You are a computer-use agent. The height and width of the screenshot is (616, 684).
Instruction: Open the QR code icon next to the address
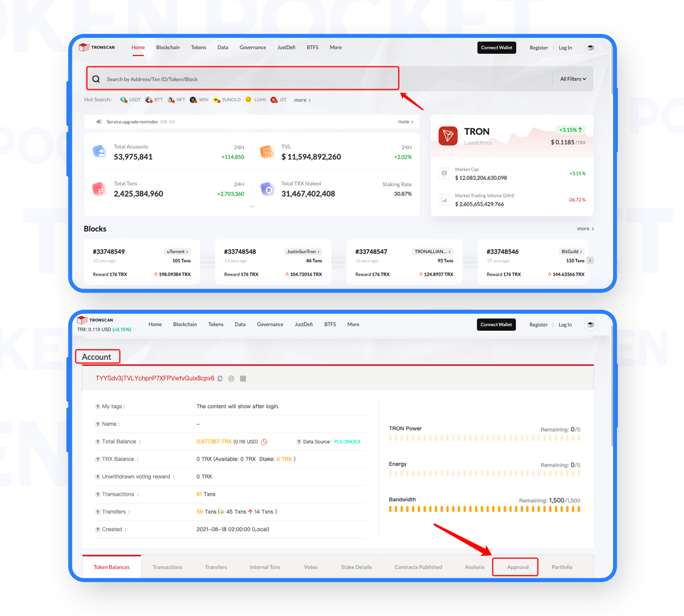243,379
